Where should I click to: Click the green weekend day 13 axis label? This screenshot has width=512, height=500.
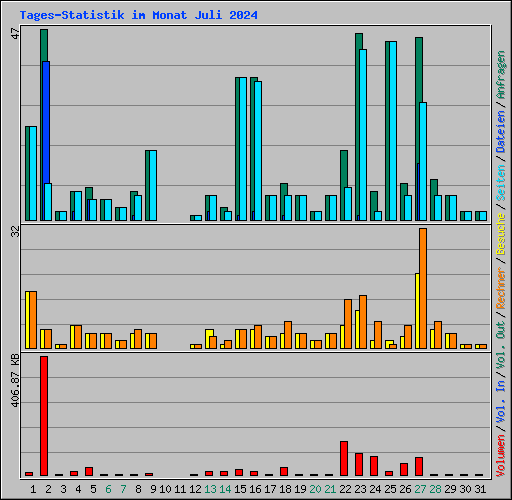(x=210, y=489)
